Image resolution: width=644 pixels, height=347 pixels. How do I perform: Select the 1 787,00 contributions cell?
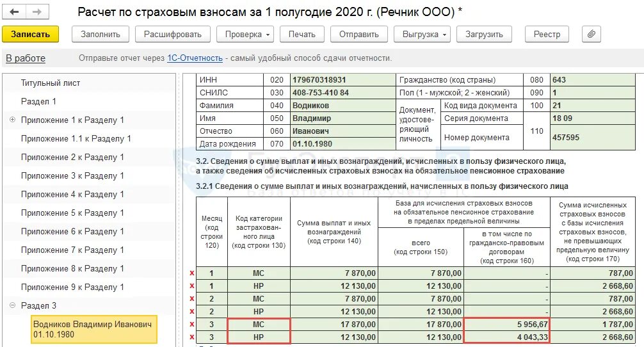tap(593, 325)
